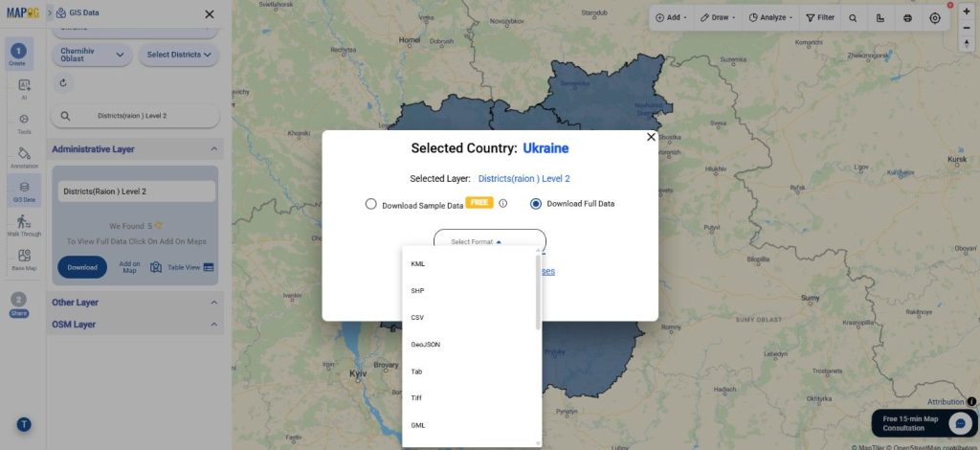Viewport: 980px width, 450px height.
Task: Select Download Sample Data radio button
Action: click(371, 204)
